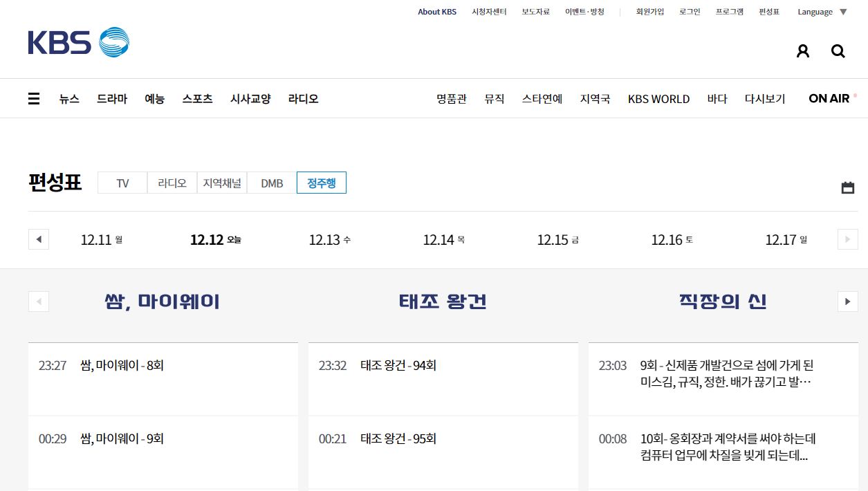Switch to the TV schedule tab
This screenshot has height=491, width=868.
[x=122, y=183]
